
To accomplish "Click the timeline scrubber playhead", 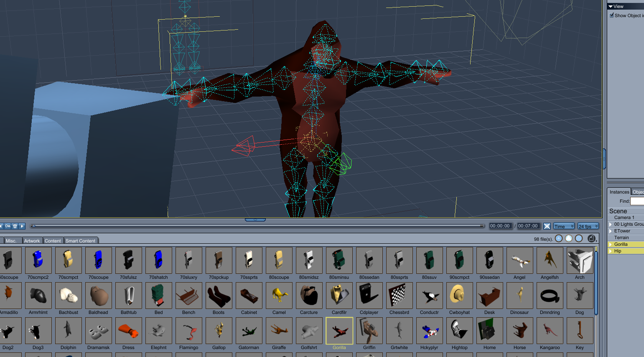I will pos(33,226).
